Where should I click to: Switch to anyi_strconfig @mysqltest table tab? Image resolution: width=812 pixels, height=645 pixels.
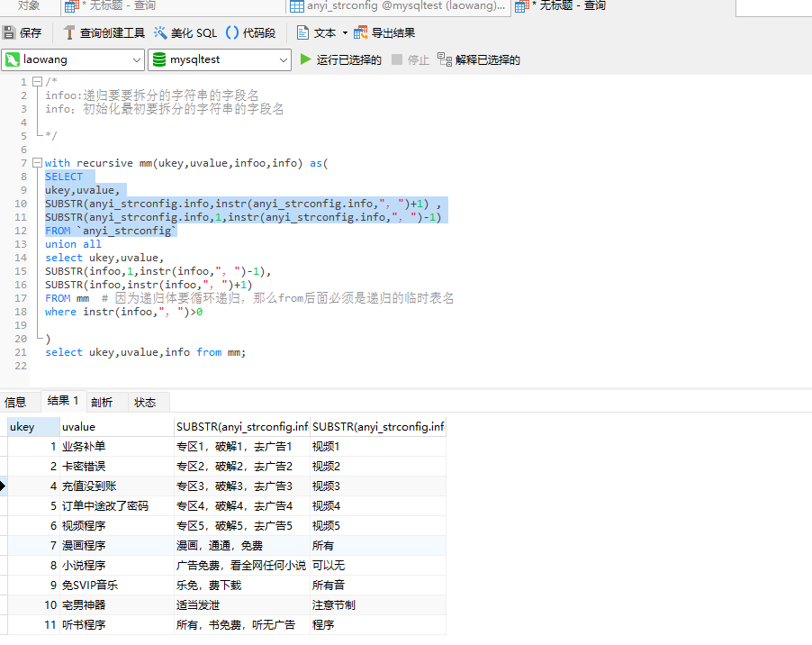click(x=398, y=6)
